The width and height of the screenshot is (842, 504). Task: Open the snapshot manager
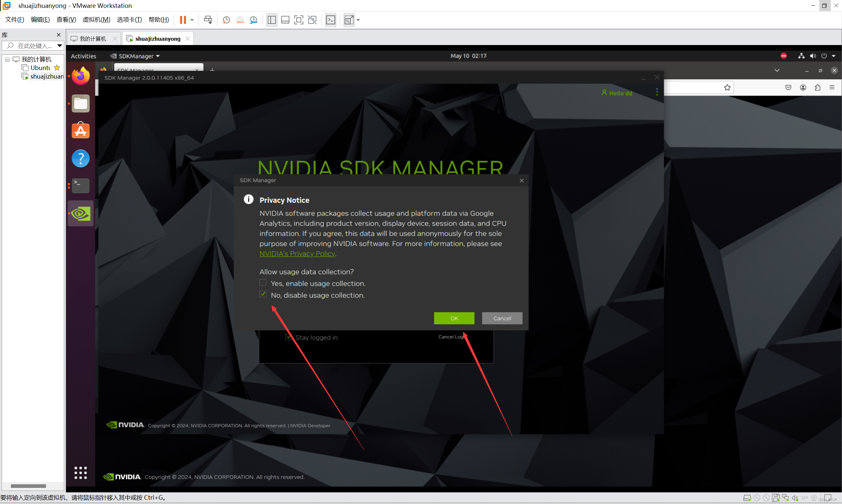254,20
